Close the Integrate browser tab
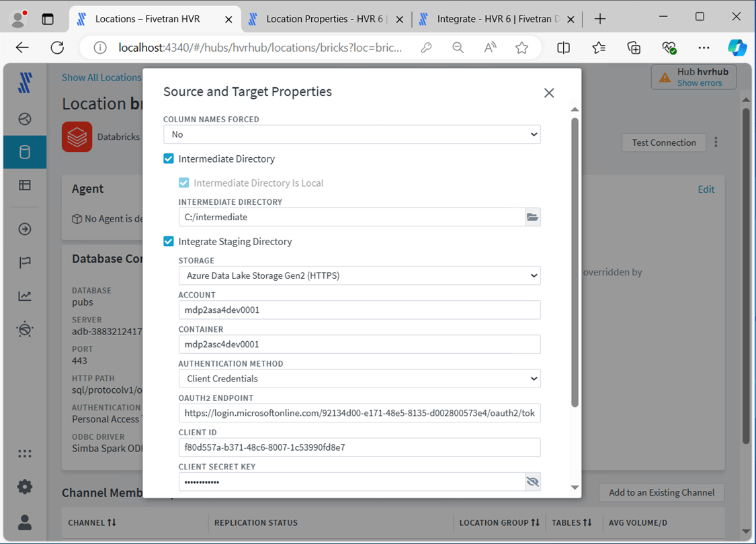 (571, 19)
